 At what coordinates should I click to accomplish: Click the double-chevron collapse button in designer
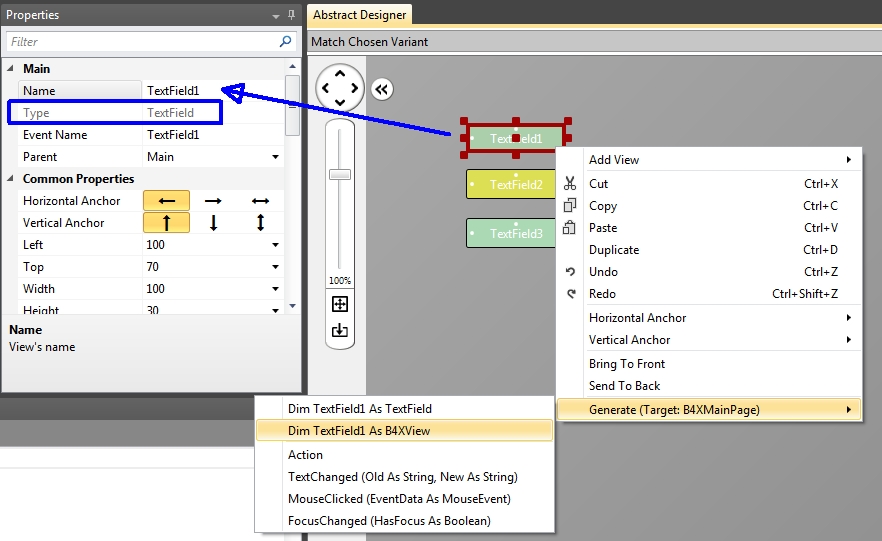click(382, 89)
